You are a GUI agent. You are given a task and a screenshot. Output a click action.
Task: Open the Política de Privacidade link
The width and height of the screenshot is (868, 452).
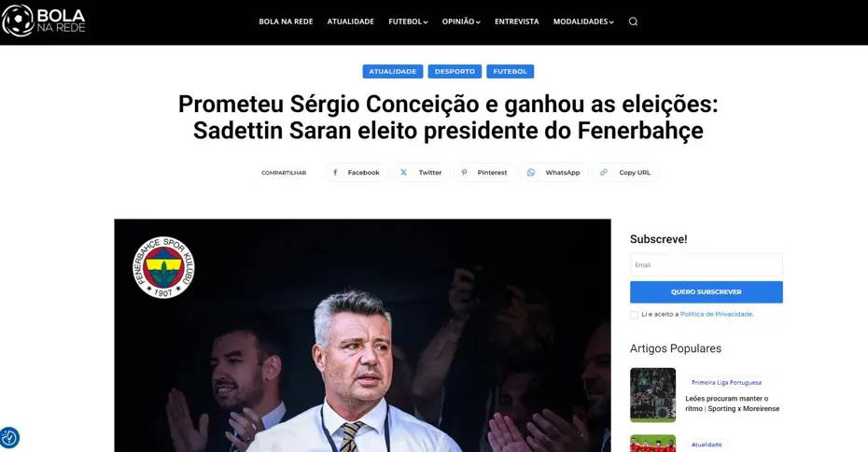(x=716, y=314)
